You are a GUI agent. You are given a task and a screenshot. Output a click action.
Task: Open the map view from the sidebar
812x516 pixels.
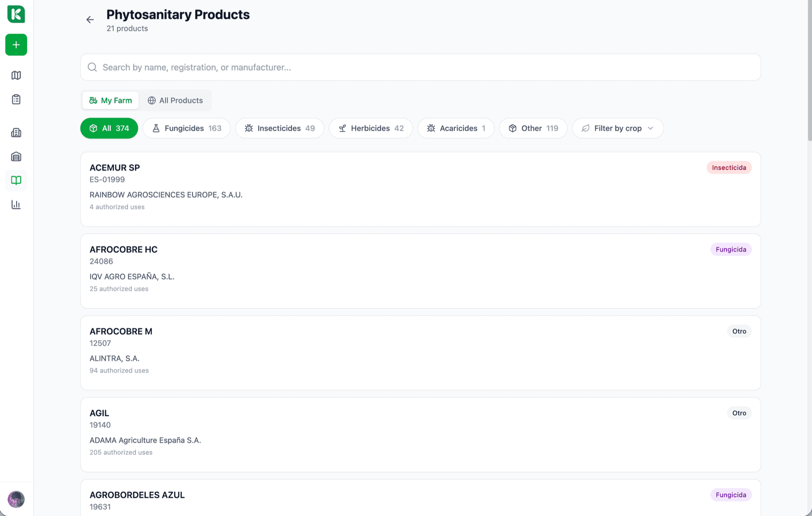click(16, 75)
